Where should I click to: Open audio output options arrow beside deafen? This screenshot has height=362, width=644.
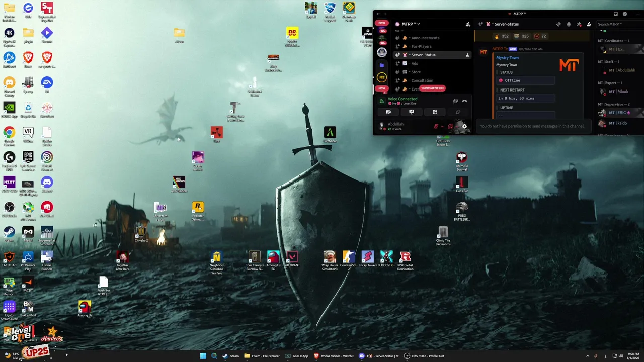coord(456,126)
